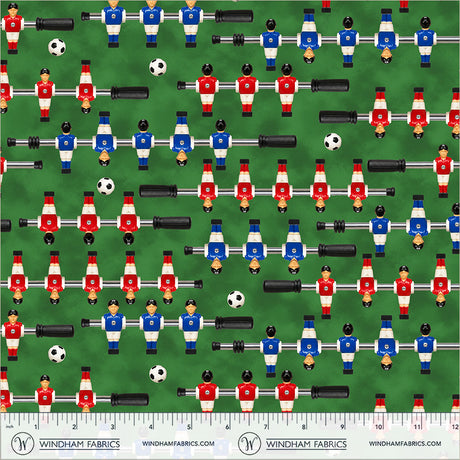Image resolution: width=460 pixels, height=460 pixels.
Task: Open the WINDHAMFABRICS.COM link near the 11 inch mark
Action: [405, 444]
